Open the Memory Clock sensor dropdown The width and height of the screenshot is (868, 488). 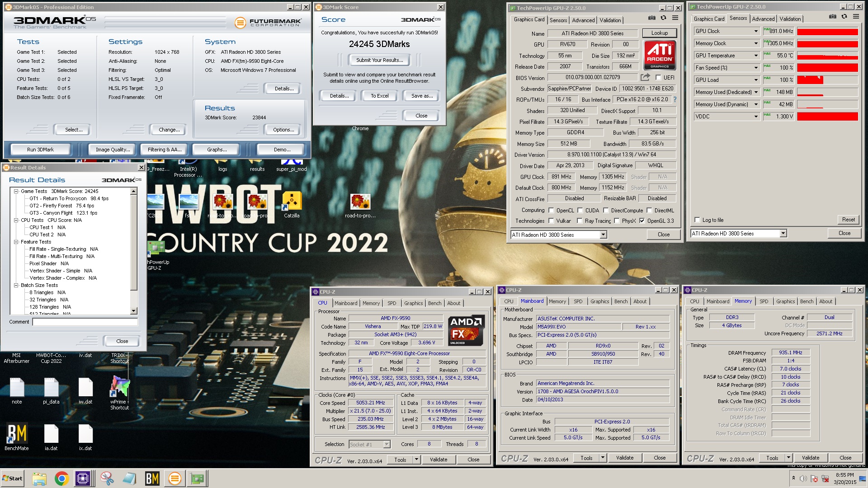(x=756, y=43)
